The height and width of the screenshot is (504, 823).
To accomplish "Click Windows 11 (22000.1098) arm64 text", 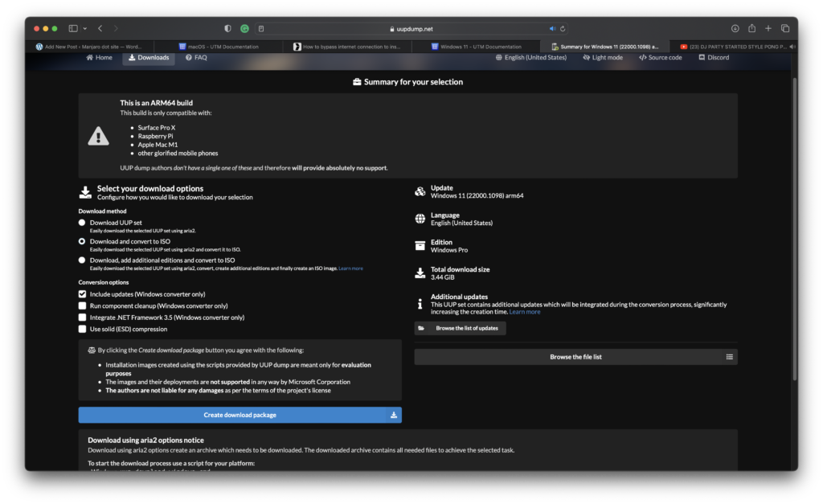I will [x=477, y=196].
